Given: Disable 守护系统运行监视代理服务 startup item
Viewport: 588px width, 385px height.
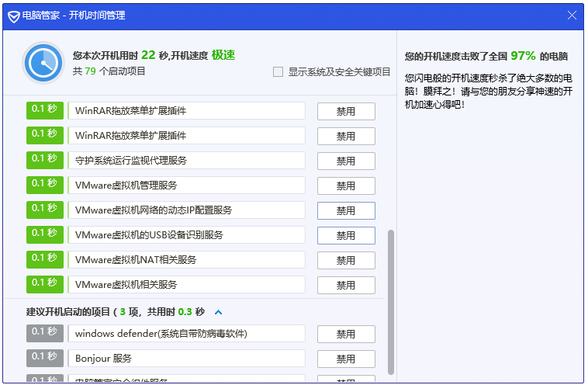Looking at the screenshot, I should 346,161.
